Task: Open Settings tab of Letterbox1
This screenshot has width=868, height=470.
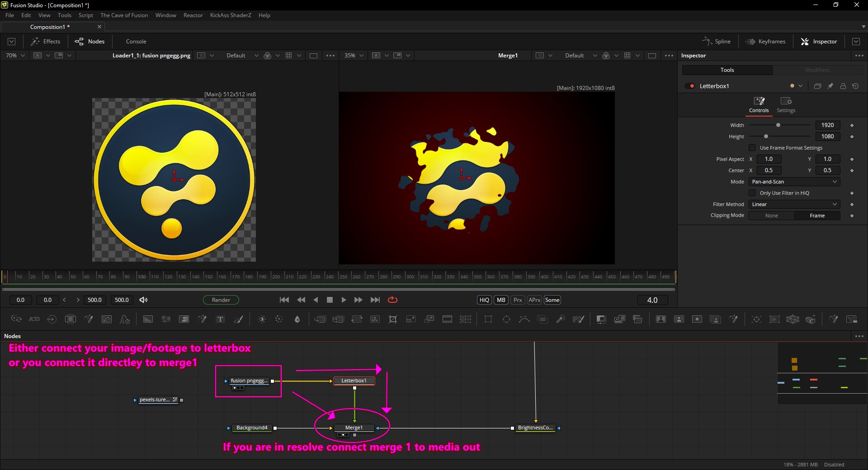Action: click(x=786, y=105)
